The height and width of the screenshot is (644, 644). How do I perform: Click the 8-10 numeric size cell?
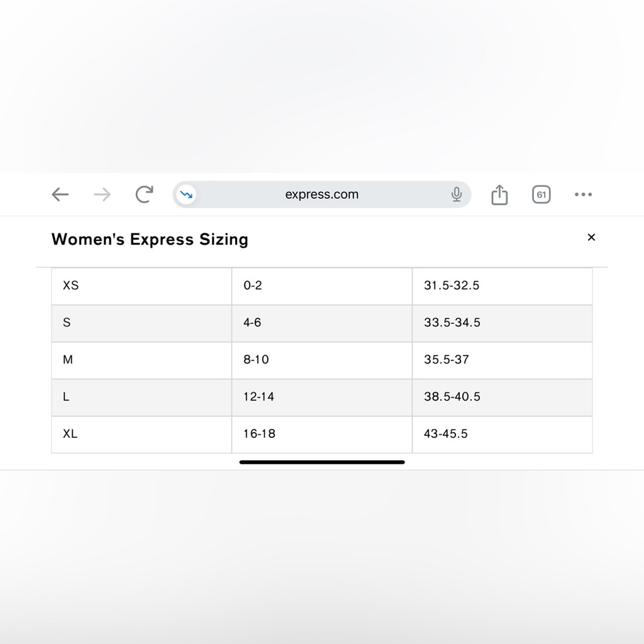[x=322, y=360]
